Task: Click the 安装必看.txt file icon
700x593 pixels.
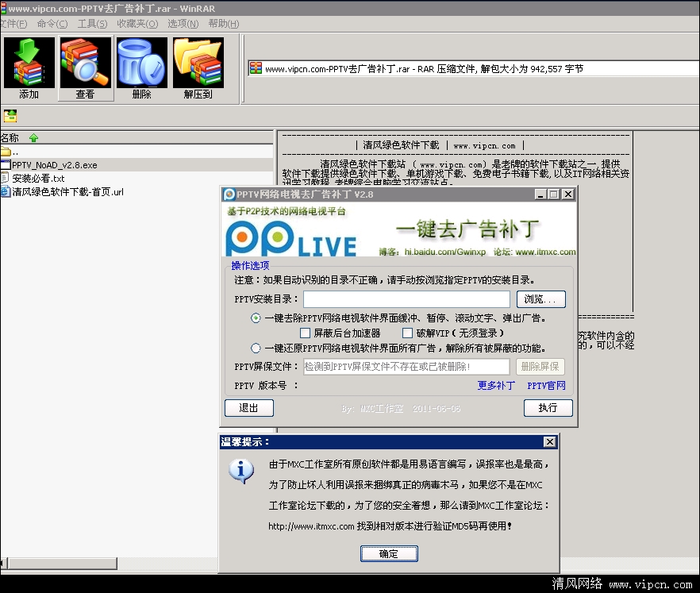Action: [x=5, y=178]
